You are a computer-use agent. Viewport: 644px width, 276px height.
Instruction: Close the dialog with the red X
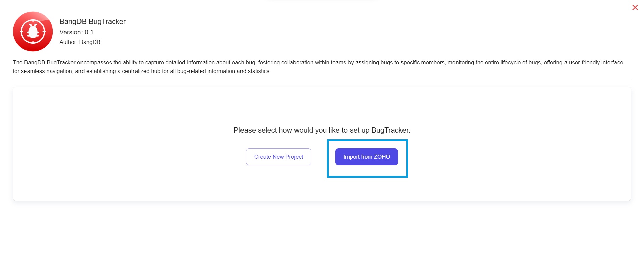635,7
